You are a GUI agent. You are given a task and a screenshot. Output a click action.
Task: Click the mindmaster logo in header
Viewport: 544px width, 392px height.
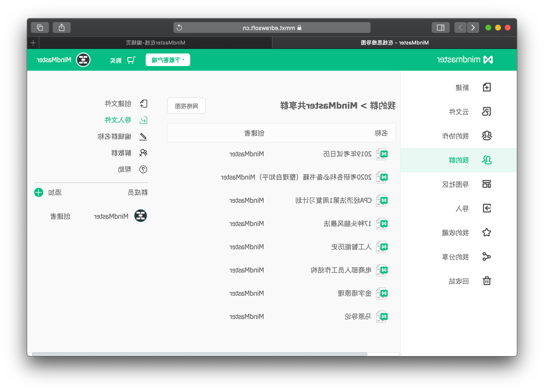click(x=465, y=60)
